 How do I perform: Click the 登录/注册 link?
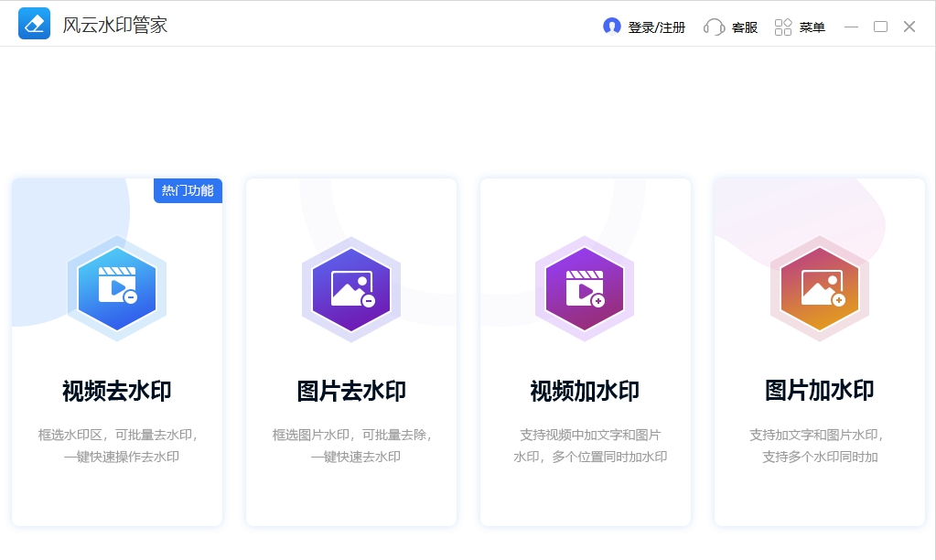coord(655,27)
